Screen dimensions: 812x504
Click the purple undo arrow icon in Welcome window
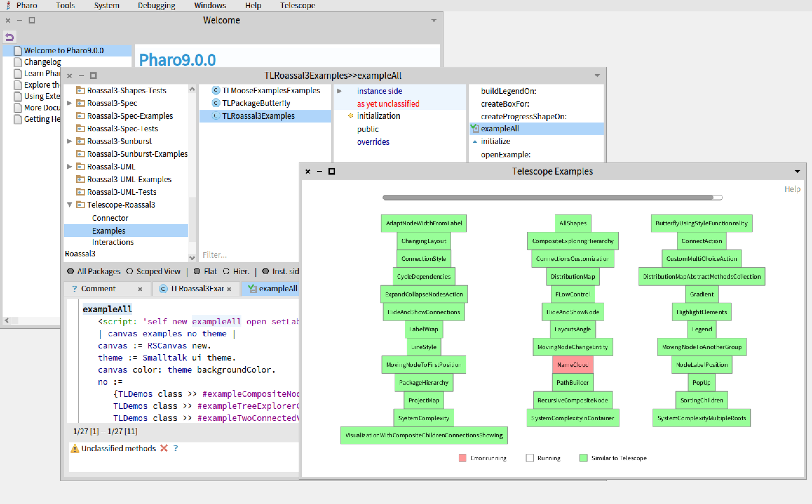pos(10,37)
